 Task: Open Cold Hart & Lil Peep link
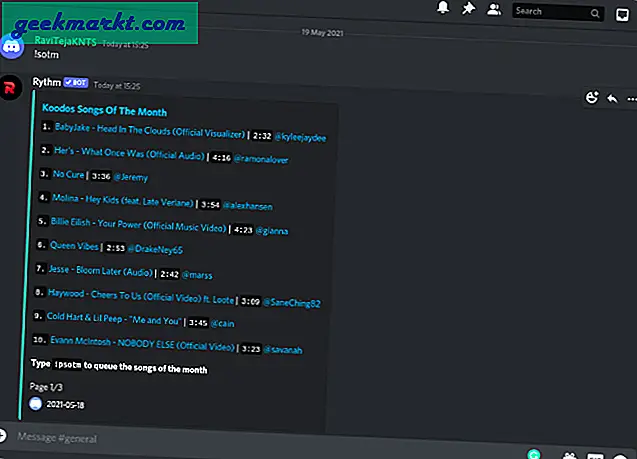point(114,318)
